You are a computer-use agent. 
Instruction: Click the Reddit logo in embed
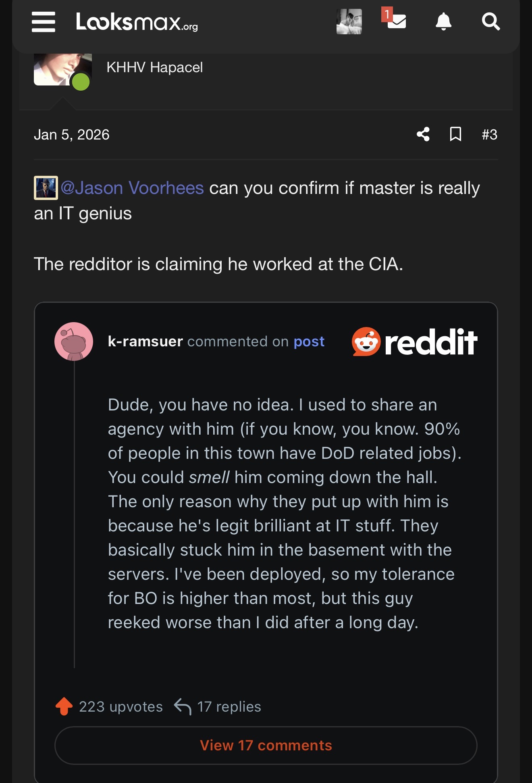tap(414, 342)
